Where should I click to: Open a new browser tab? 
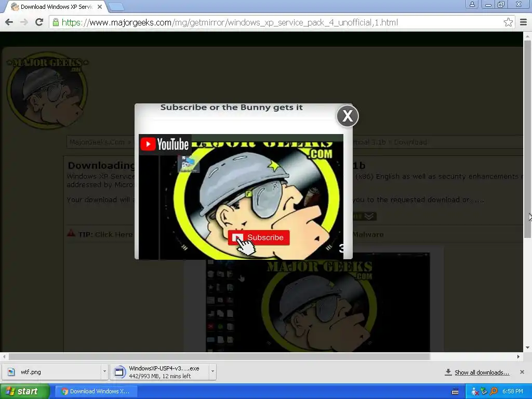(x=116, y=7)
